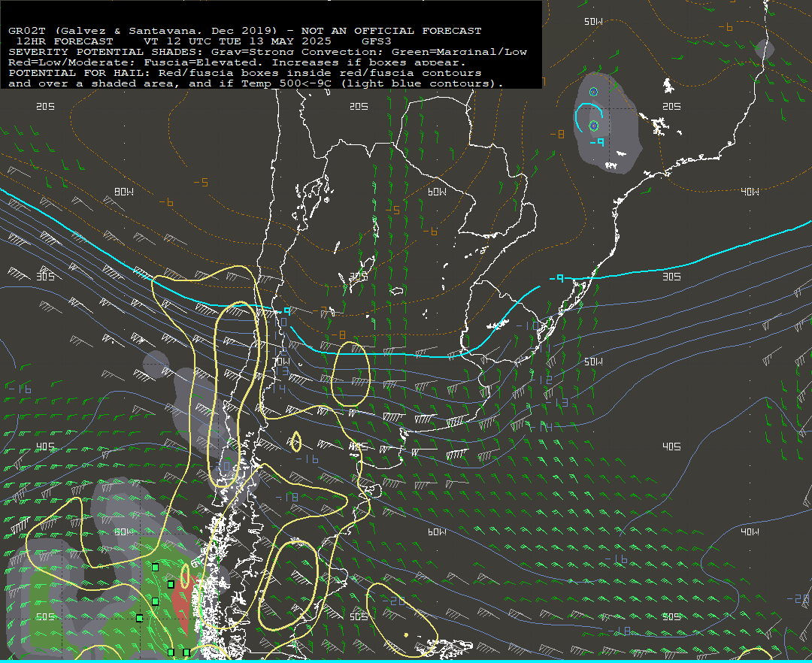The image size is (812, 663).
Task: Click the orange '-8' label above central yellow oval
Action: tap(338, 335)
